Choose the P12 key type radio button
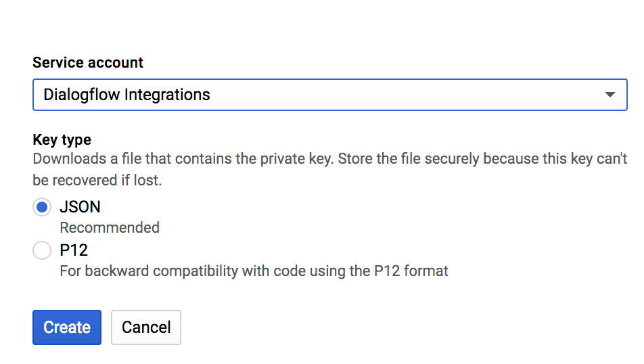 coord(42,250)
